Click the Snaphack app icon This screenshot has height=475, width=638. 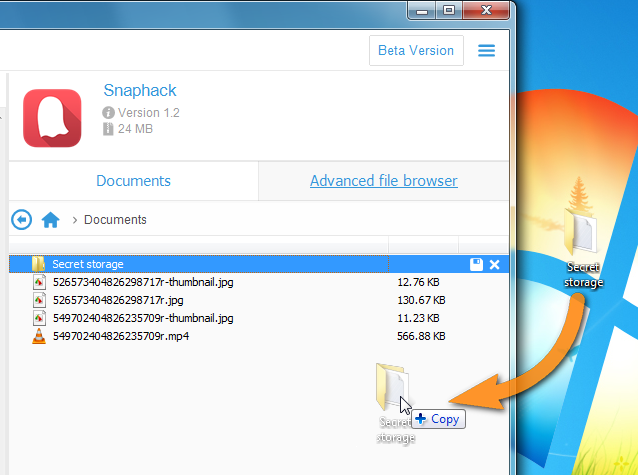tap(52, 118)
